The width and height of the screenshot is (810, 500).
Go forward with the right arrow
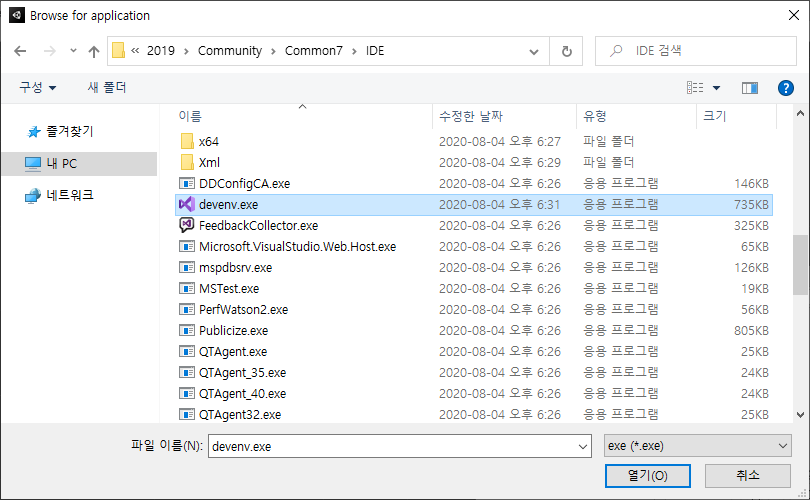pyautogui.click(x=50, y=51)
